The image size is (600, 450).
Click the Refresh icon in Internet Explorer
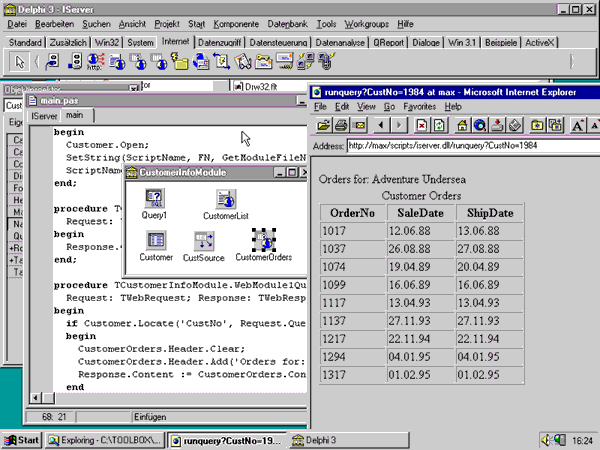tap(439, 125)
